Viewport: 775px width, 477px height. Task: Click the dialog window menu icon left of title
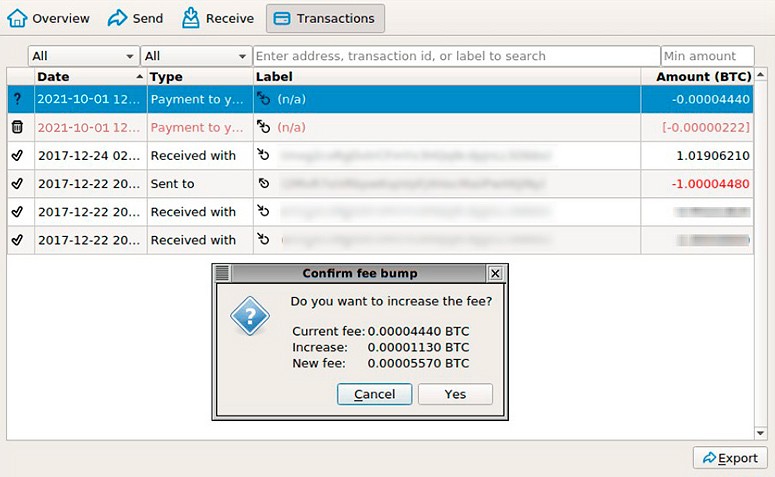(x=222, y=273)
